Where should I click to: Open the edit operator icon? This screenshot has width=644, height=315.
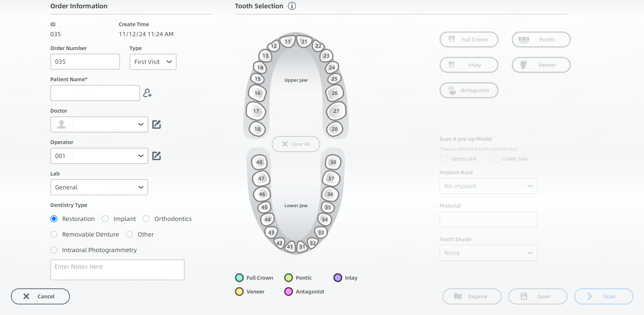156,156
